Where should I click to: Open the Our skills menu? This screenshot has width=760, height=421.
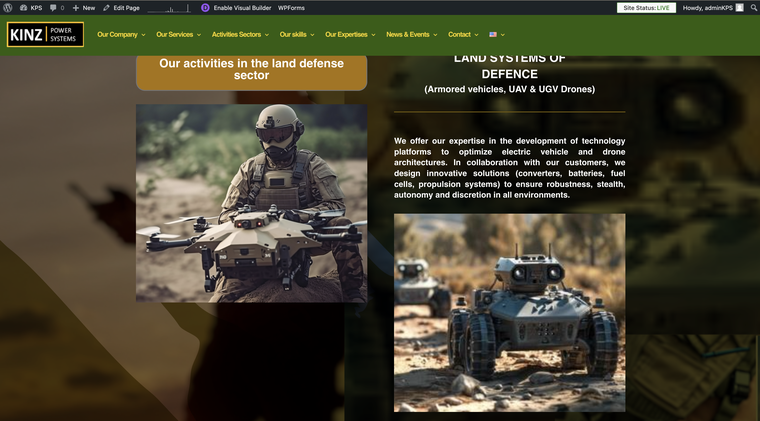coord(293,34)
